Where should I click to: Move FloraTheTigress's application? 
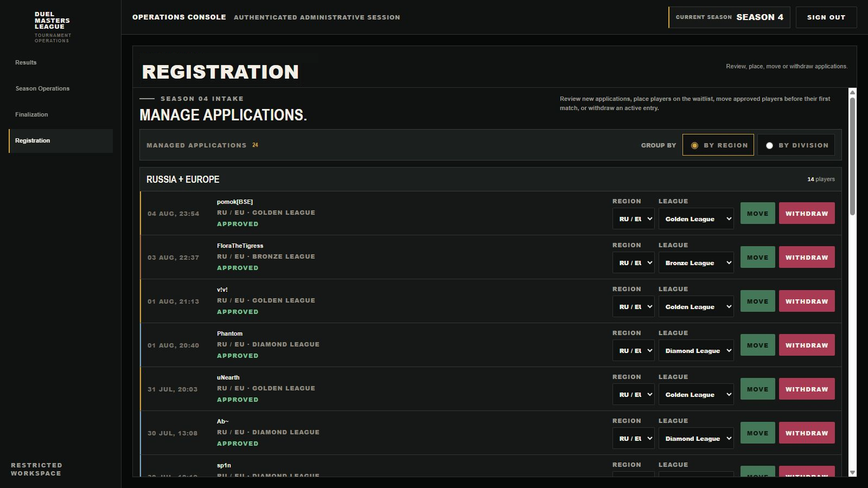pos(757,257)
